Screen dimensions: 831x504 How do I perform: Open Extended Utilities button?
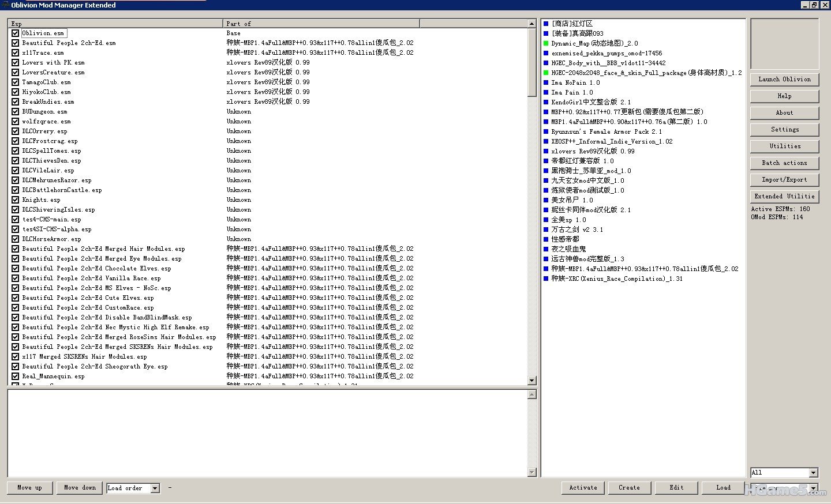784,197
